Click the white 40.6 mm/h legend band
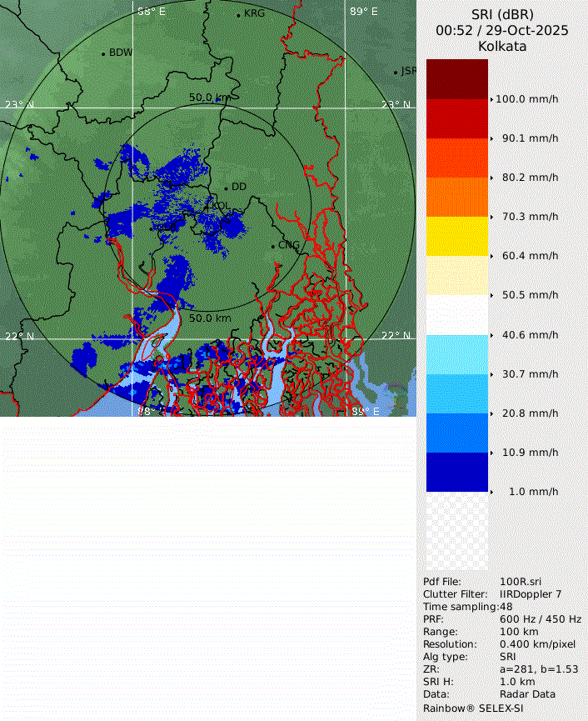 456,315
